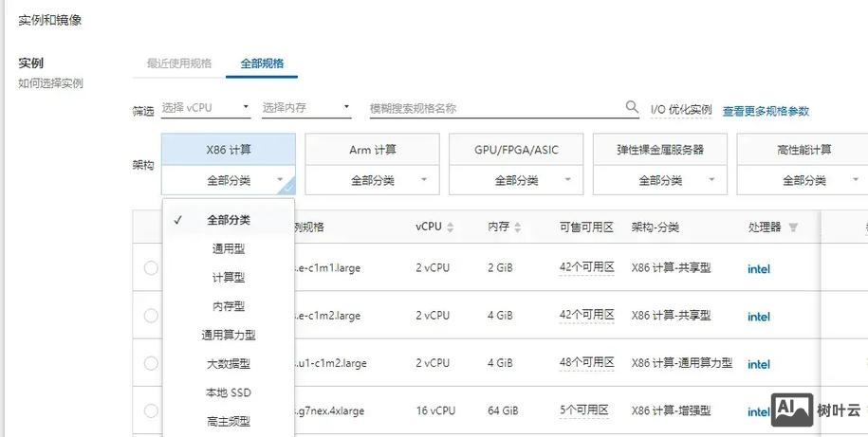Open the 全部分类 dropdown under GPU/FPGA/ASIC
This screenshot has width=868, height=437.
click(516, 180)
